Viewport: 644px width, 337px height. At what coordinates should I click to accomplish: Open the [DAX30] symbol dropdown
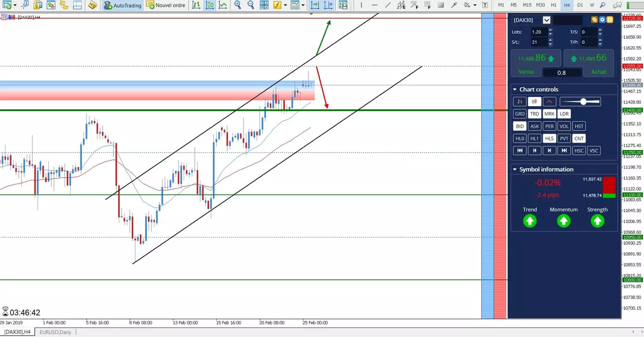click(546, 20)
